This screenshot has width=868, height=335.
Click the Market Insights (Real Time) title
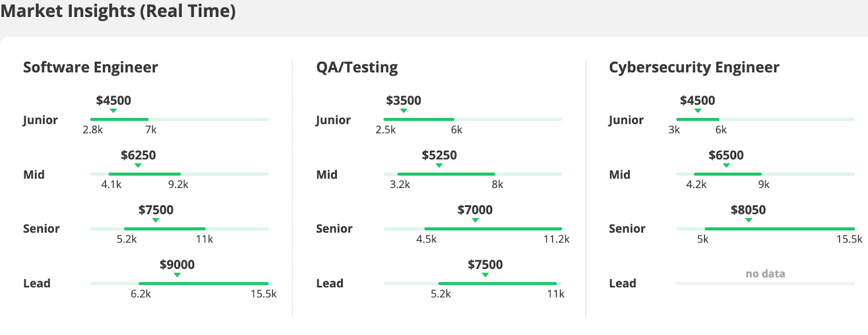(118, 11)
